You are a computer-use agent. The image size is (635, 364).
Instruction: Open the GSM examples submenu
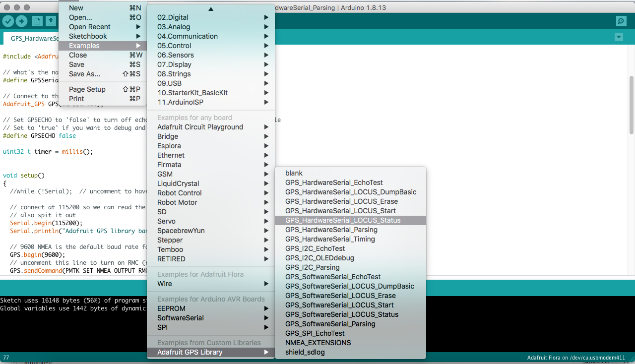click(x=211, y=174)
